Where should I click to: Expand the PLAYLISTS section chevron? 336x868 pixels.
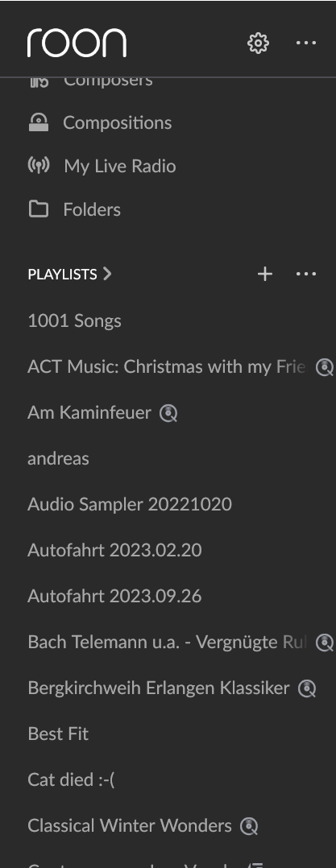point(107,274)
